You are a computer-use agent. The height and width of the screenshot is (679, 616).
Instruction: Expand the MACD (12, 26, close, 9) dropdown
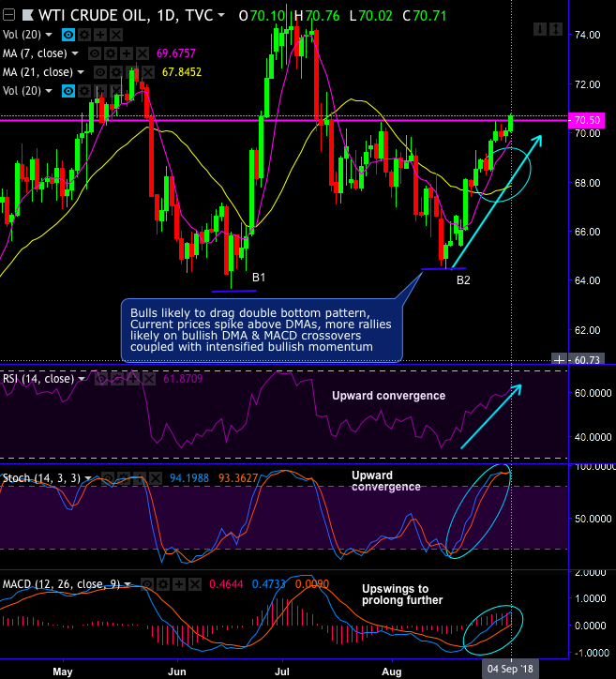[128, 584]
